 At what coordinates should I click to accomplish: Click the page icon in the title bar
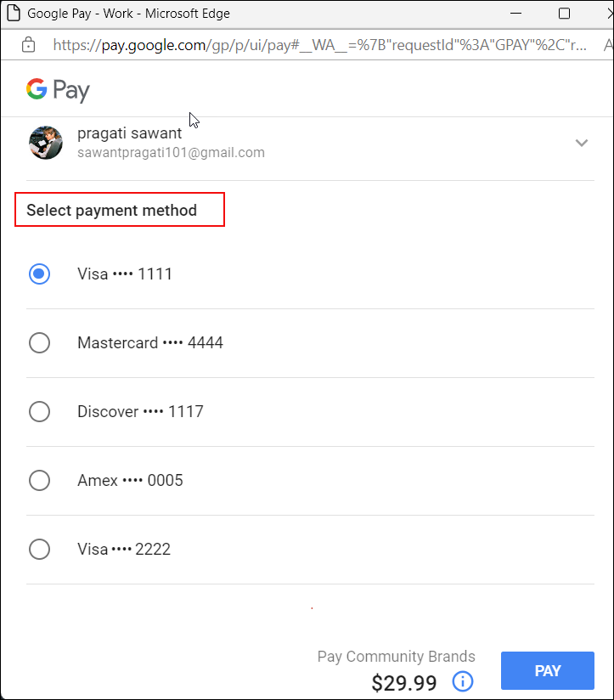[14, 14]
